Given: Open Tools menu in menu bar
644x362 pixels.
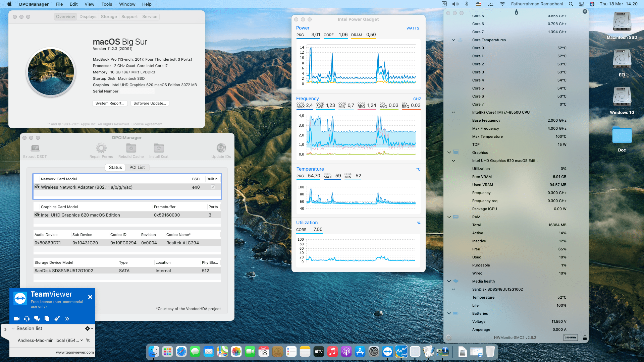Looking at the screenshot, I should [x=107, y=4].
